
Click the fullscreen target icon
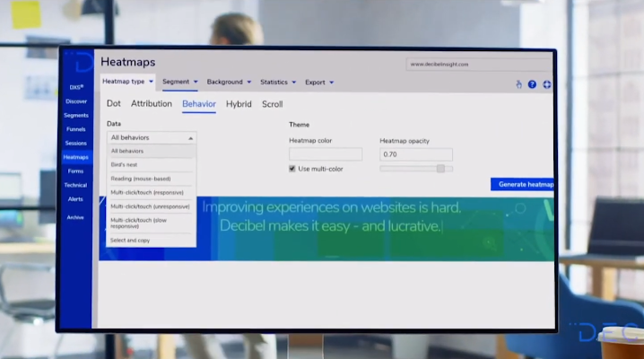(546, 84)
